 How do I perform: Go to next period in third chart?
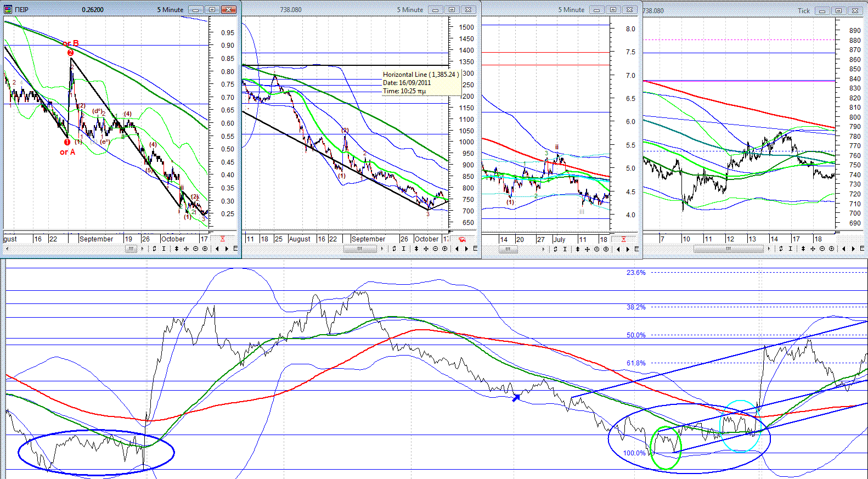tap(628, 249)
